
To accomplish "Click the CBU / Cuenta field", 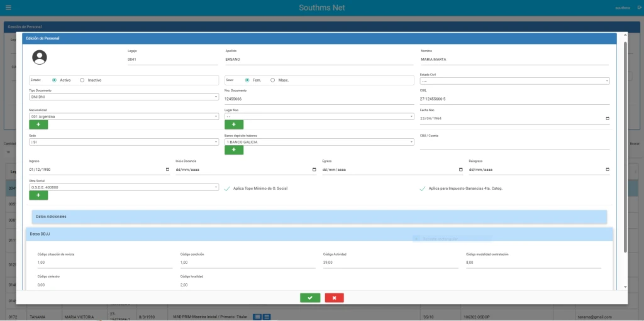I will 514,144.
